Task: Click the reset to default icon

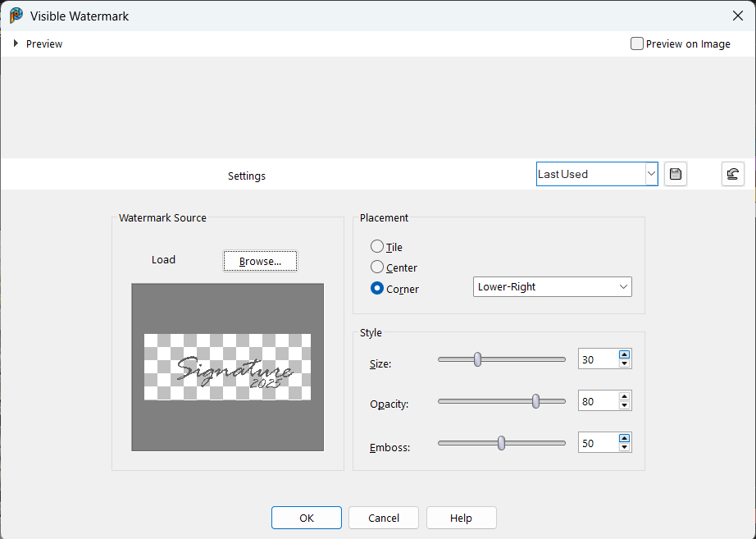Action: click(x=732, y=174)
